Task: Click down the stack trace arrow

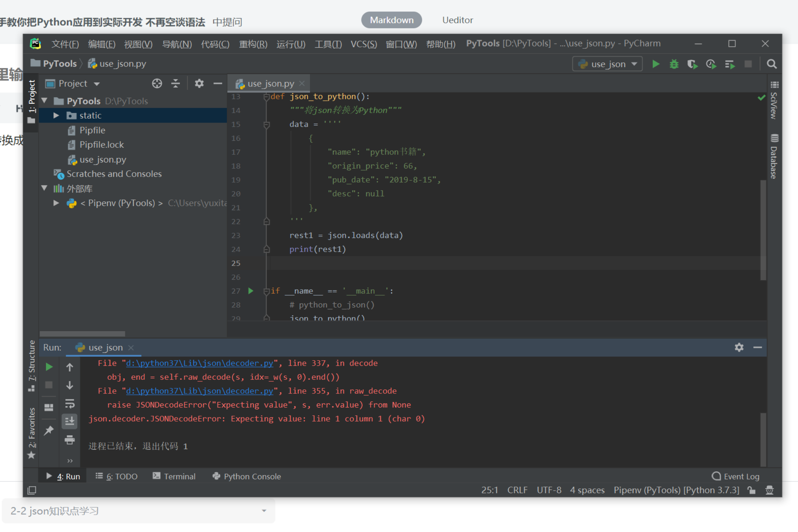Action: (69, 385)
